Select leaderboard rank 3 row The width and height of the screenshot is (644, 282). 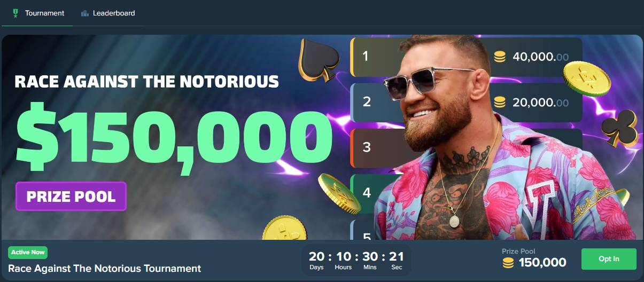466,147
